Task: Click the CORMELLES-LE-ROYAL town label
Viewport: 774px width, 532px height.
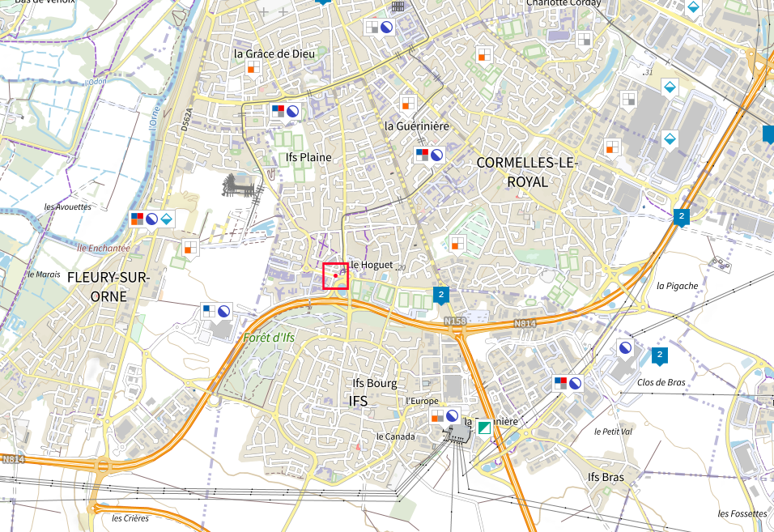Action: tap(527, 172)
